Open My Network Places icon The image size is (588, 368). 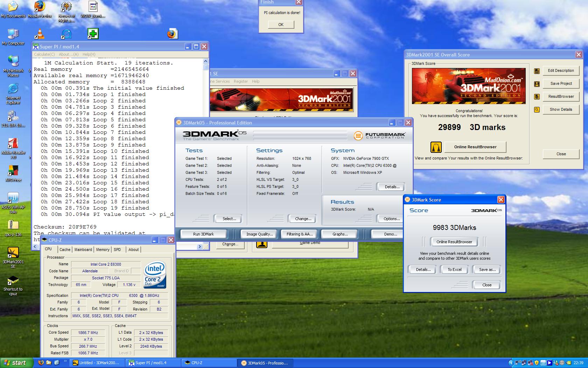pos(13,66)
